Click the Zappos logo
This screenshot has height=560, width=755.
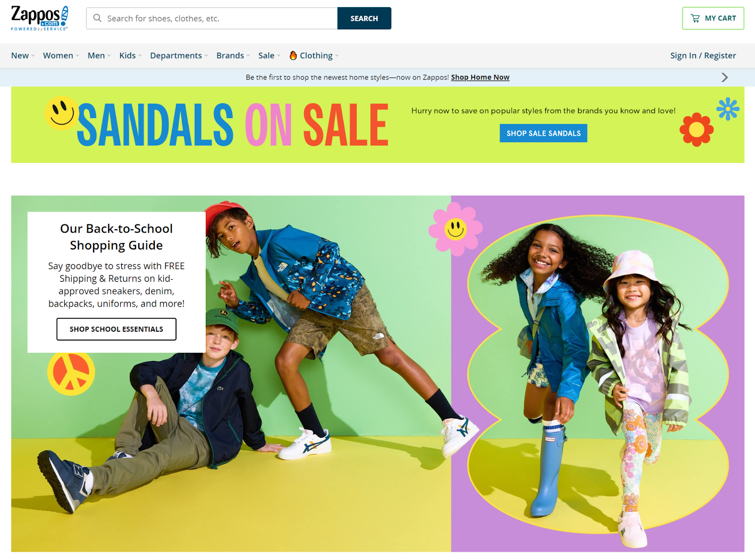click(40, 18)
